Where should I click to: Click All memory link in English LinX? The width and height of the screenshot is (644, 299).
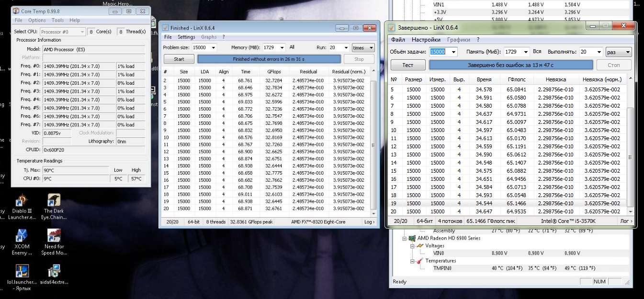coord(292,47)
